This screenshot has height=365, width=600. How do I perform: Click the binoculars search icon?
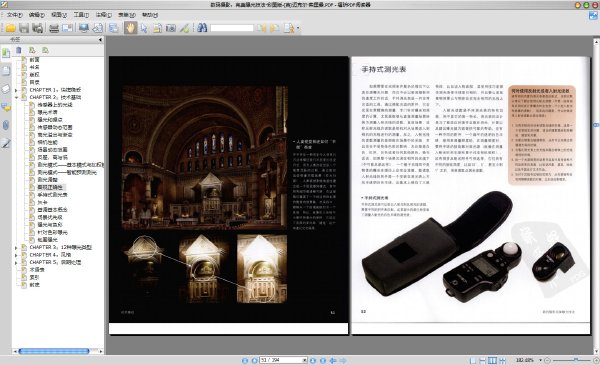click(202, 28)
